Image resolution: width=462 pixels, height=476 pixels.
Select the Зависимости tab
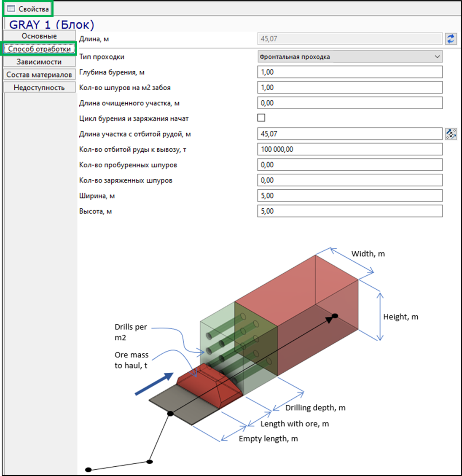(x=39, y=62)
